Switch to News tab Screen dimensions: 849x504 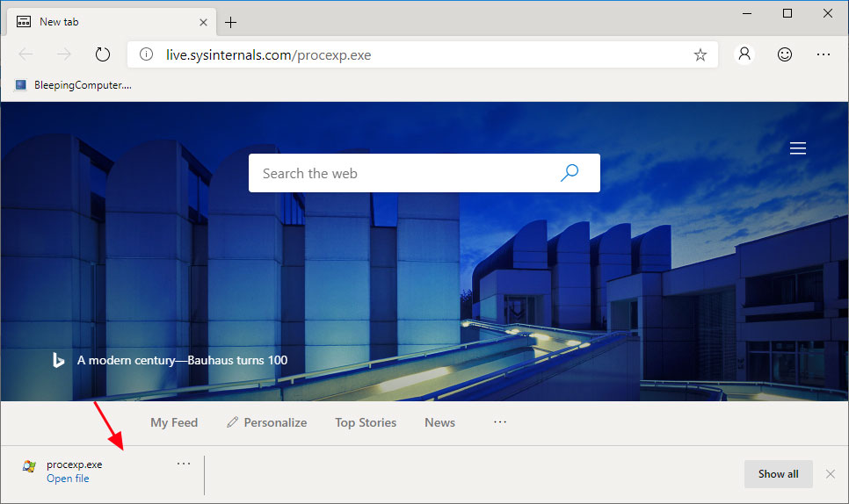click(439, 422)
